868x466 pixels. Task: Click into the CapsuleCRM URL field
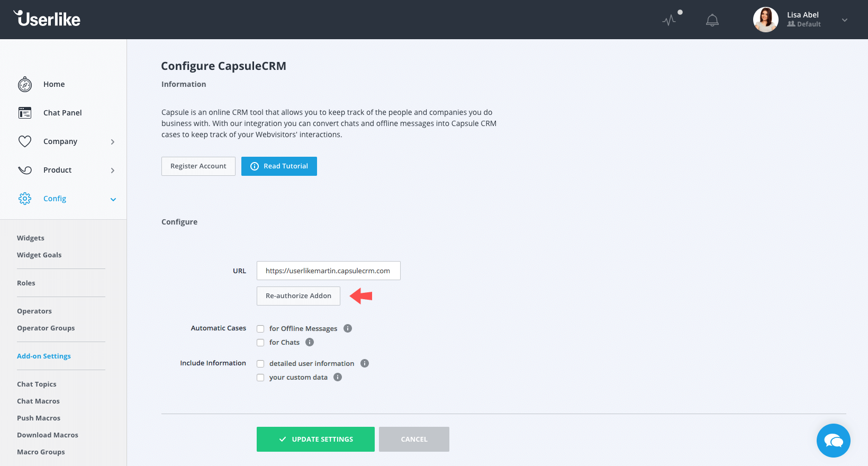coord(328,271)
